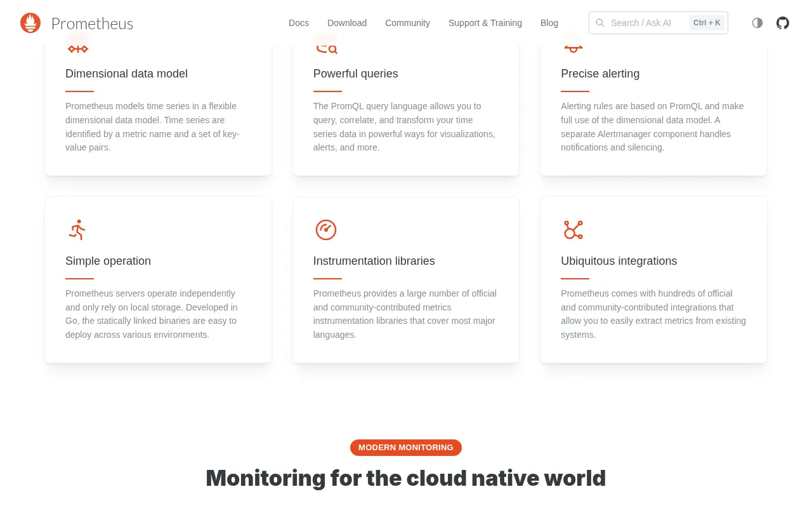Image resolution: width=812 pixels, height=508 pixels.
Task: Click the MODERN MONITORING badge
Action: point(406,448)
